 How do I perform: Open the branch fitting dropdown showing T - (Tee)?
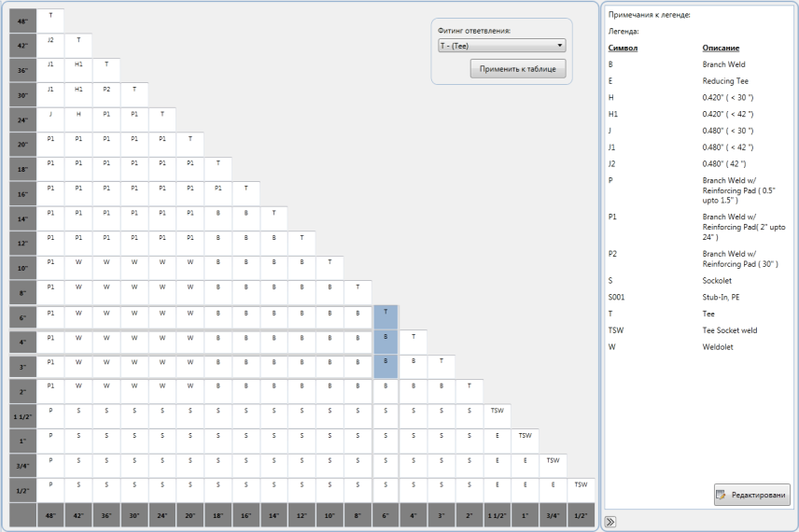[501, 46]
